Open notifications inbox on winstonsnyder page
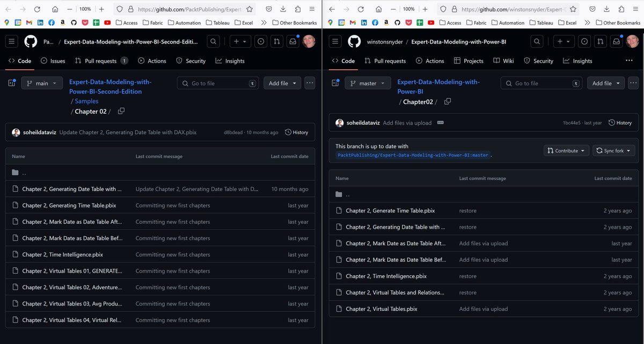Screen dimensions: 644x344 tap(616, 42)
